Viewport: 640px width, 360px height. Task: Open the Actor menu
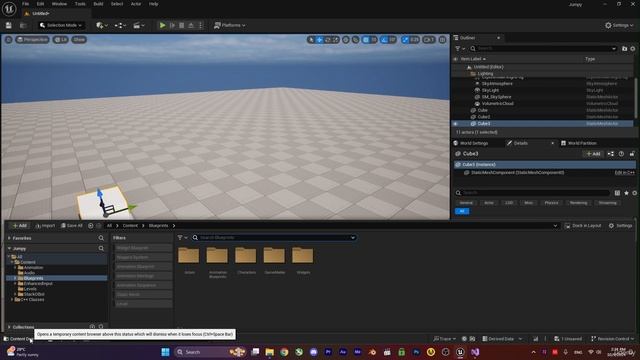(136, 4)
